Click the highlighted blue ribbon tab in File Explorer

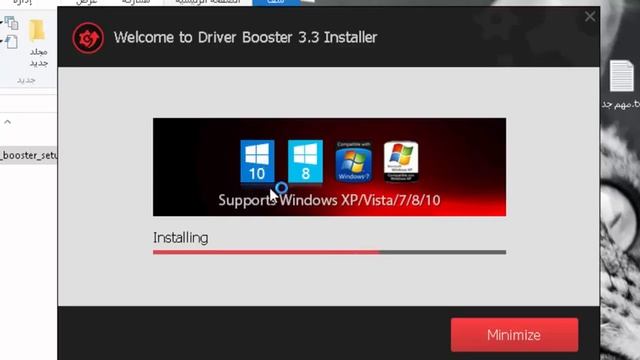(x=276, y=2)
